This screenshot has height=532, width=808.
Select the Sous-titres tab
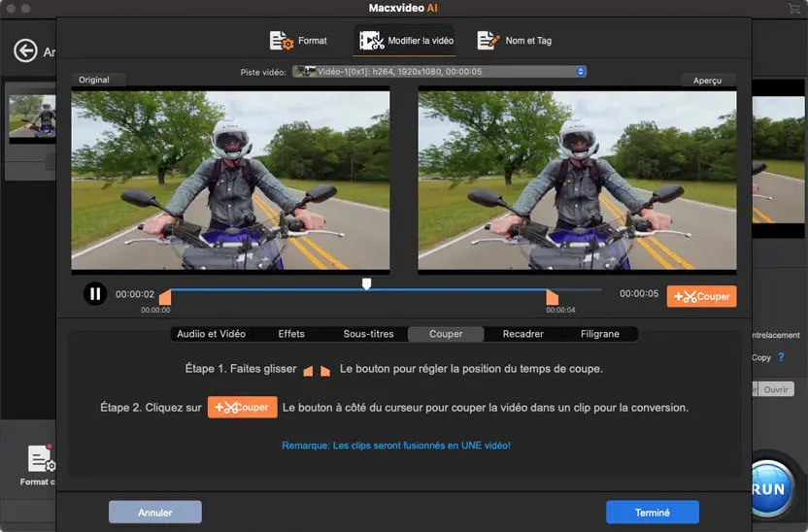[x=368, y=334]
